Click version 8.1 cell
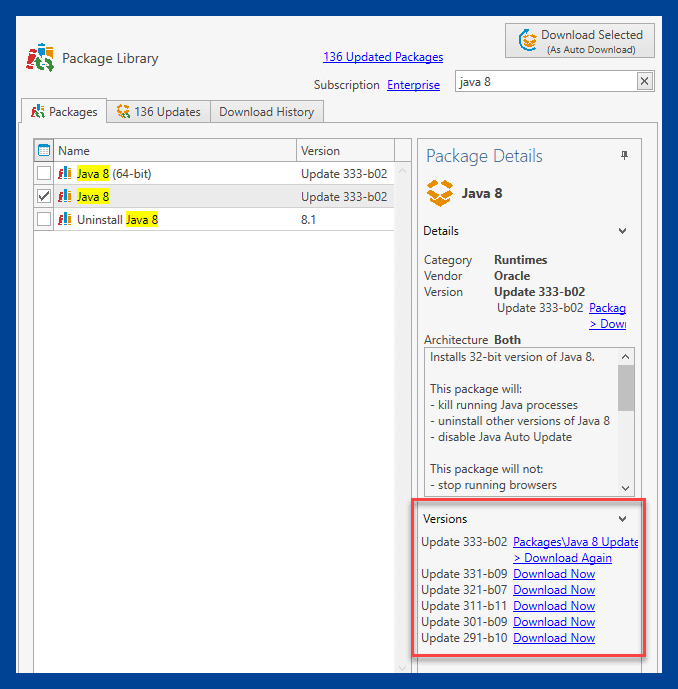 tap(308, 220)
